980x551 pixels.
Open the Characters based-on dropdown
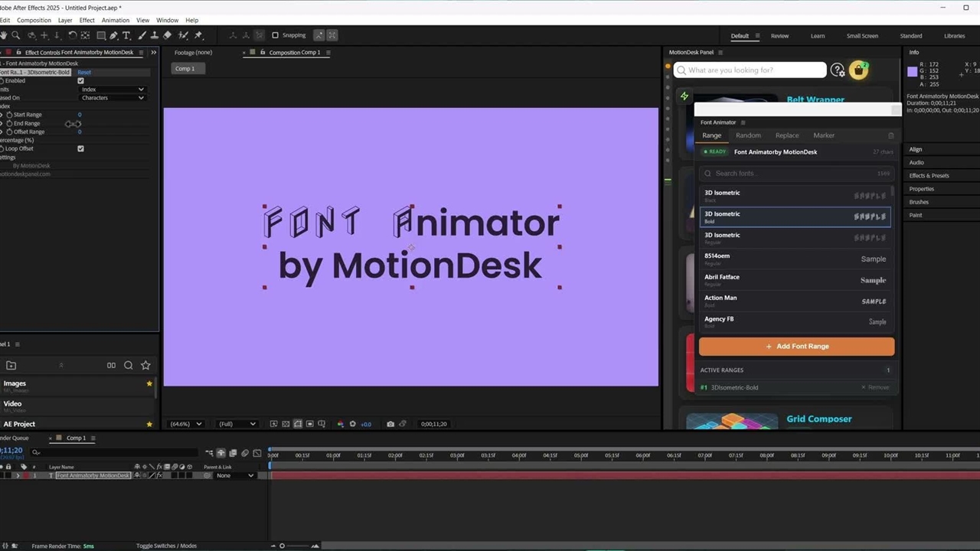pyautogui.click(x=113, y=98)
